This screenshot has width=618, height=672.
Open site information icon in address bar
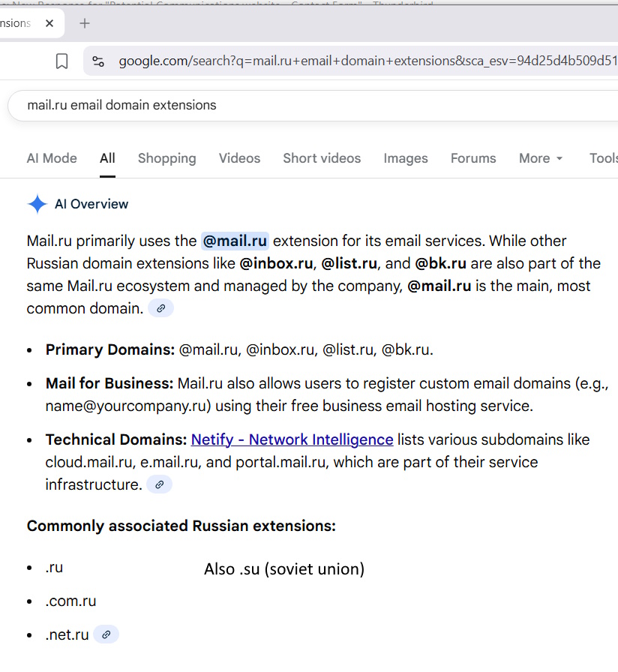click(98, 61)
